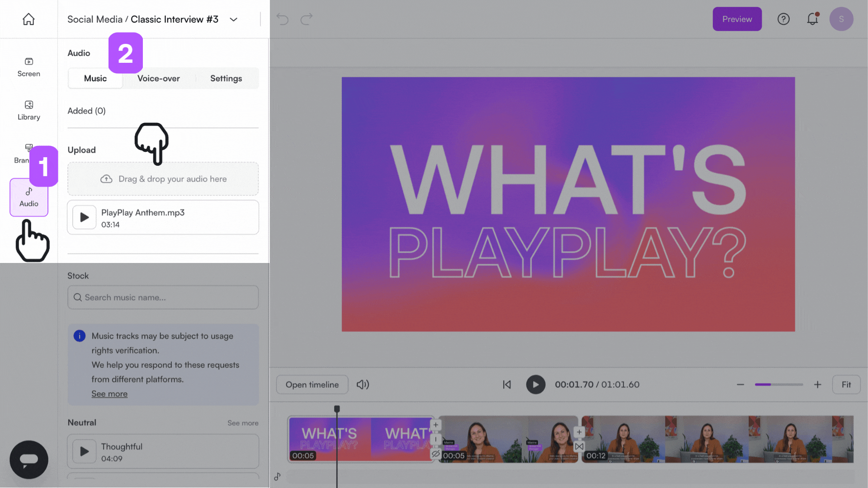The height and width of the screenshot is (488, 868).
Task: Click the playhead marker on the timeline
Action: 337,409
